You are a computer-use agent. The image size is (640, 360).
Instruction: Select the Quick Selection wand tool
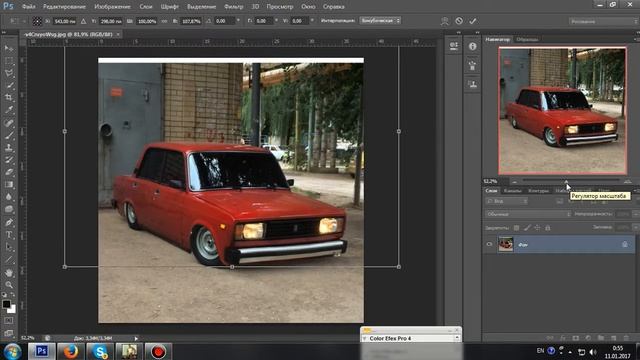pos(9,85)
